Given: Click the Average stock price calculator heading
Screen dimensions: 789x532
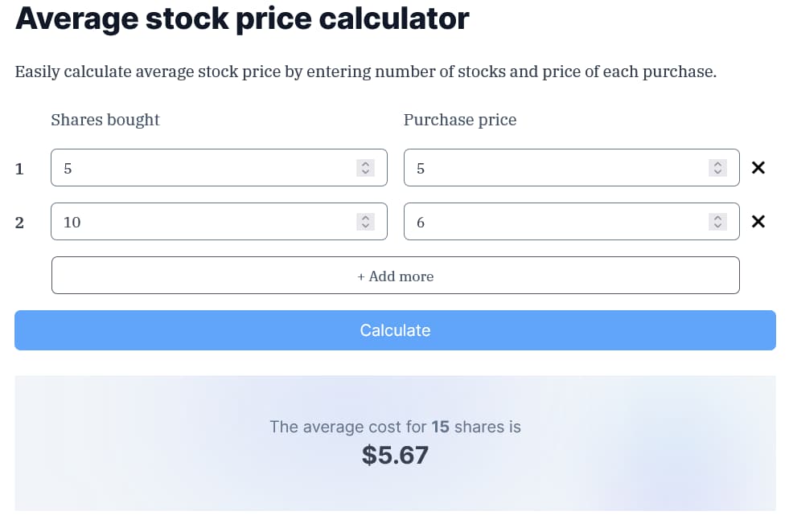Looking at the screenshot, I should point(241,18).
